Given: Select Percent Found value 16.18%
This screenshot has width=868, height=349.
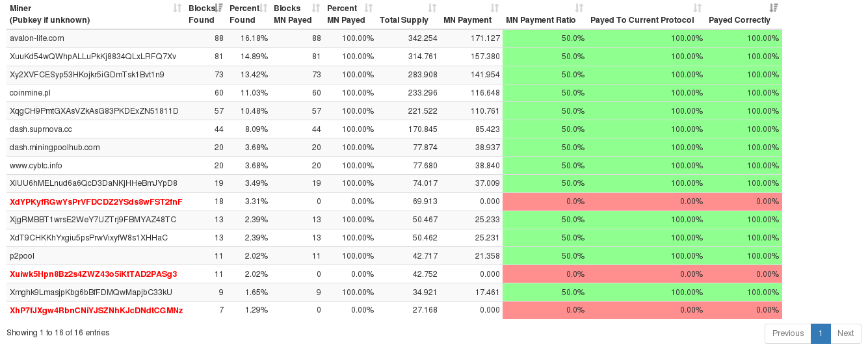Looking at the screenshot, I should [254, 38].
